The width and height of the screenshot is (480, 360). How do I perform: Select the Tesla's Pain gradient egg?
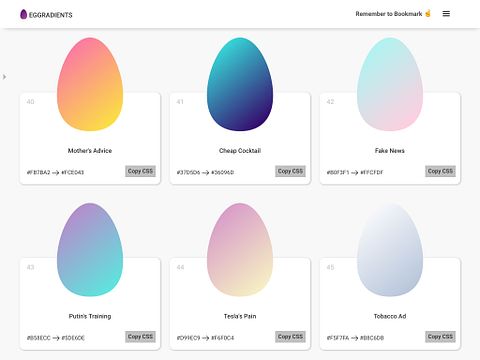click(x=240, y=250)
